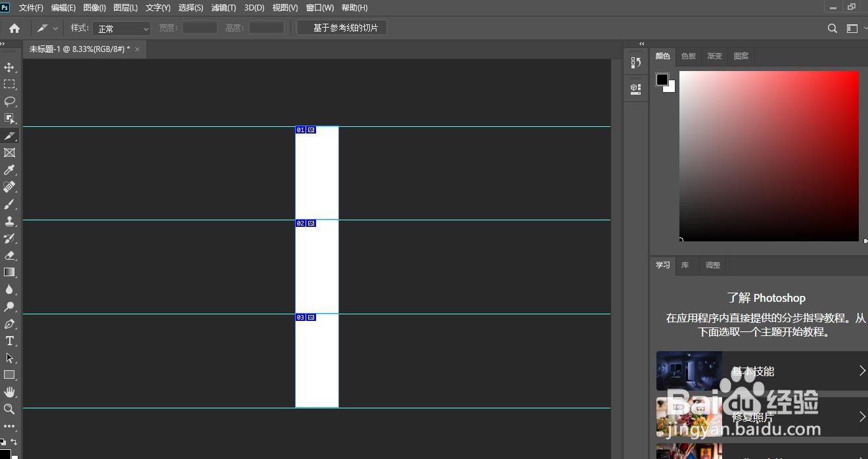
Task: Open the 样式 style dropdown
Action: point(122,28)
